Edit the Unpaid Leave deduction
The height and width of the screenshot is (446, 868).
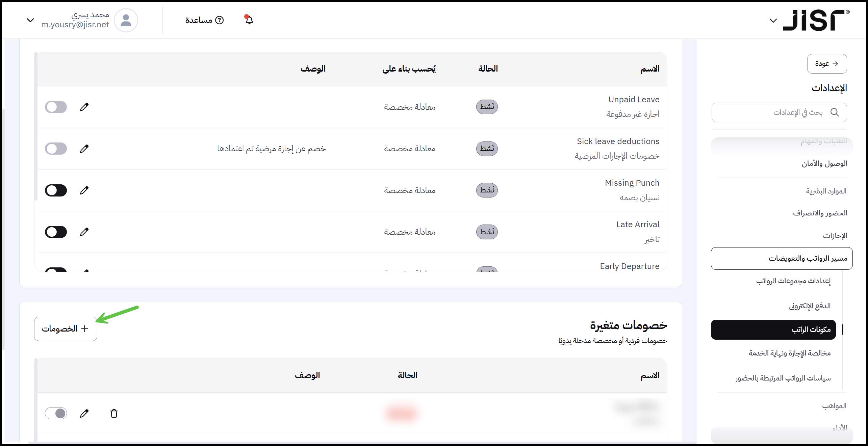coord(84,107)
